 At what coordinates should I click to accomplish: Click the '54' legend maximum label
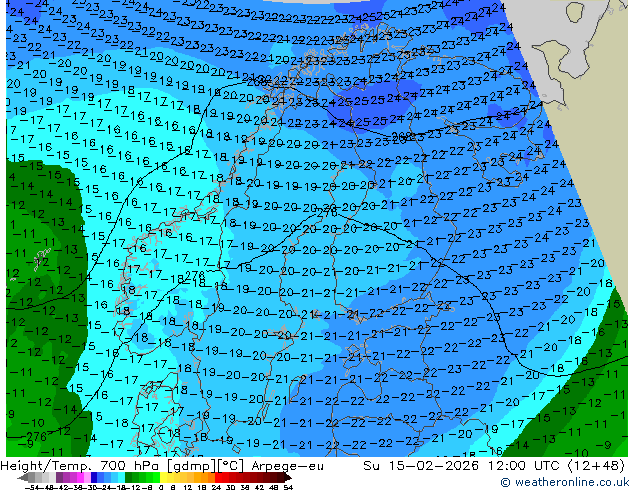tap(288, 487)
